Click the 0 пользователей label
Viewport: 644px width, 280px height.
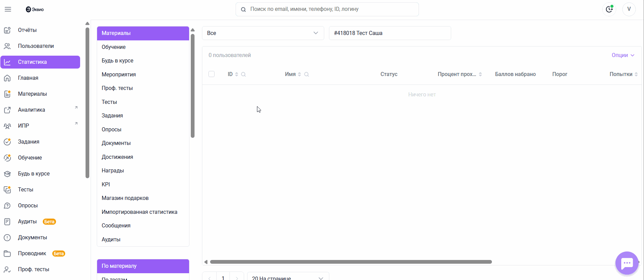[230, 55]
